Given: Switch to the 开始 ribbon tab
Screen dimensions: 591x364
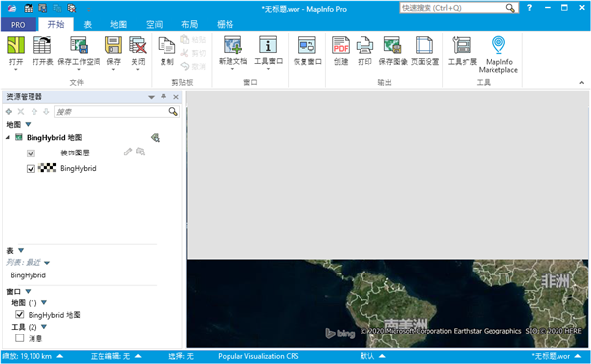Looking at the screenshot, I should (x=56, y=24).
